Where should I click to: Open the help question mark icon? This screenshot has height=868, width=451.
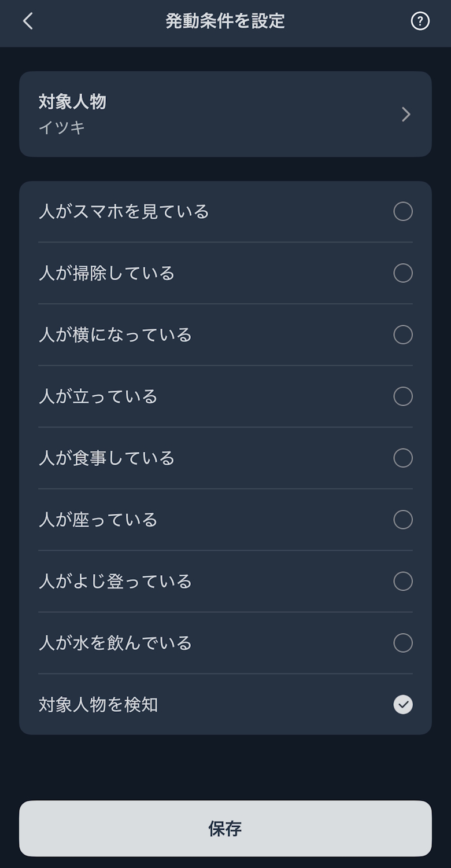420,21
